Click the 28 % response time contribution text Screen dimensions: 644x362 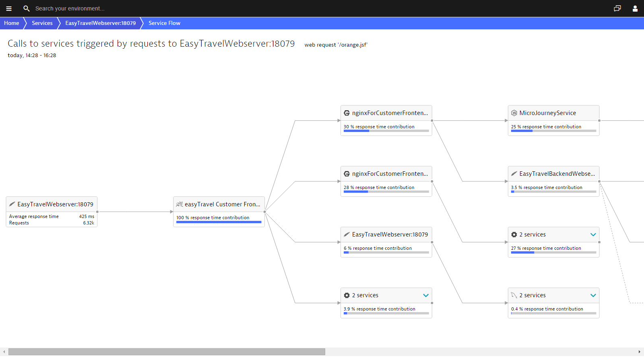379,187
